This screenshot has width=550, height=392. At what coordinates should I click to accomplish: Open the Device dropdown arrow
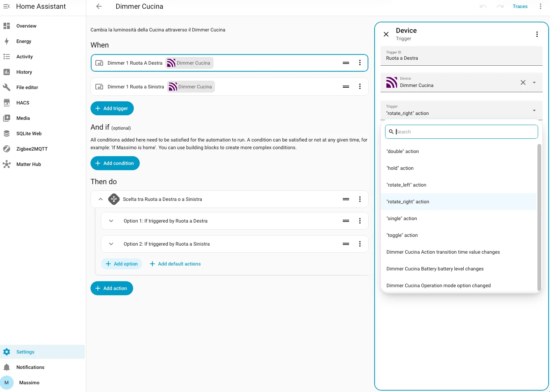point(534,82)
